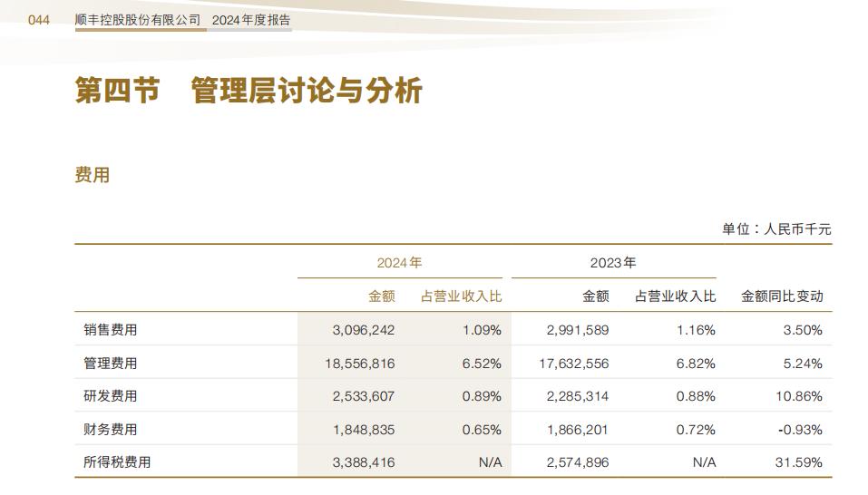This screenshot has height=495, width=868.
Task: Click value 3,388,416 in 所得税费用 row
Action: pos(364,462)
